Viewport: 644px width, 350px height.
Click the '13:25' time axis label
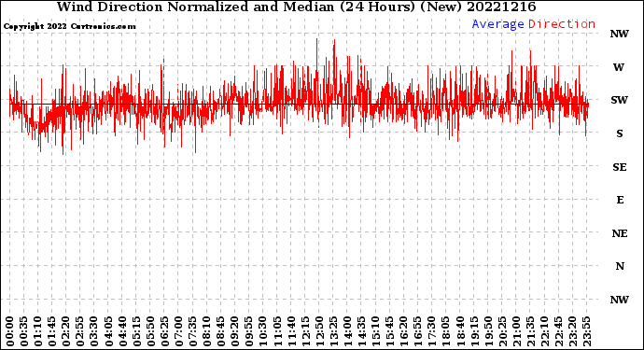(x=333, y=331)
